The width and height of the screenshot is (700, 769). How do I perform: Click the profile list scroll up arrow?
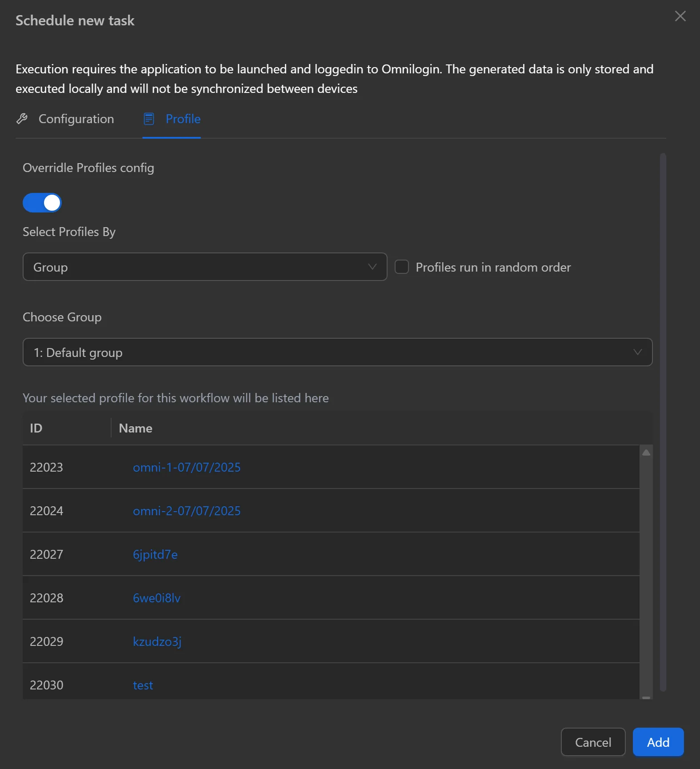646,453
